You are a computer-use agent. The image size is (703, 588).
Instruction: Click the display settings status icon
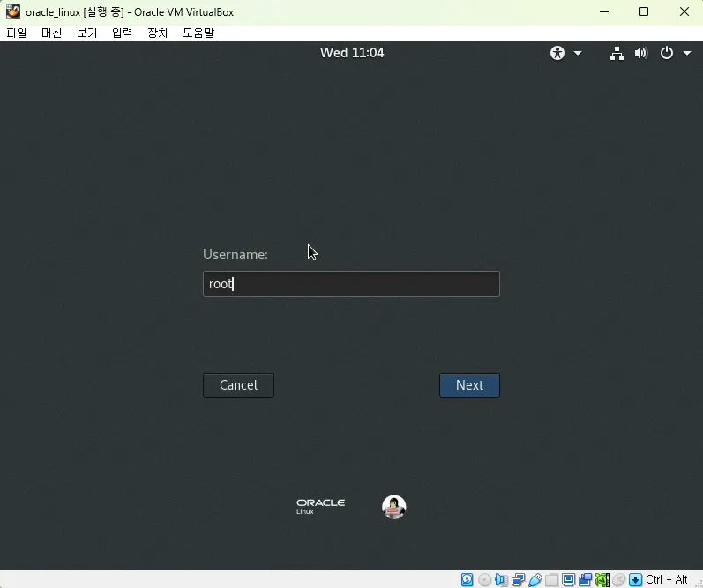pos(569,579)
